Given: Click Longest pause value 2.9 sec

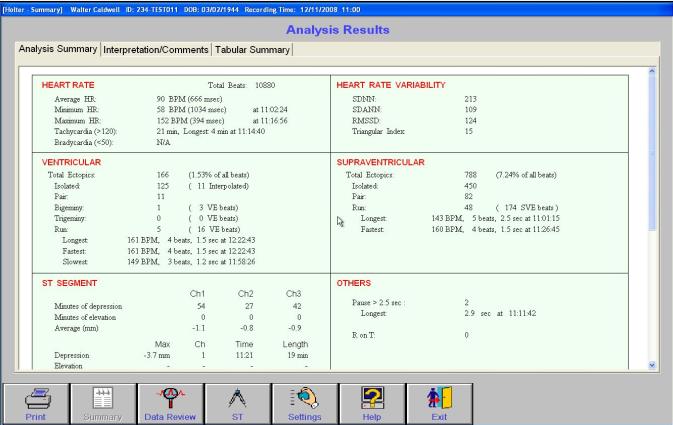Looking at the screenshot, I should [x=477, y=314].
